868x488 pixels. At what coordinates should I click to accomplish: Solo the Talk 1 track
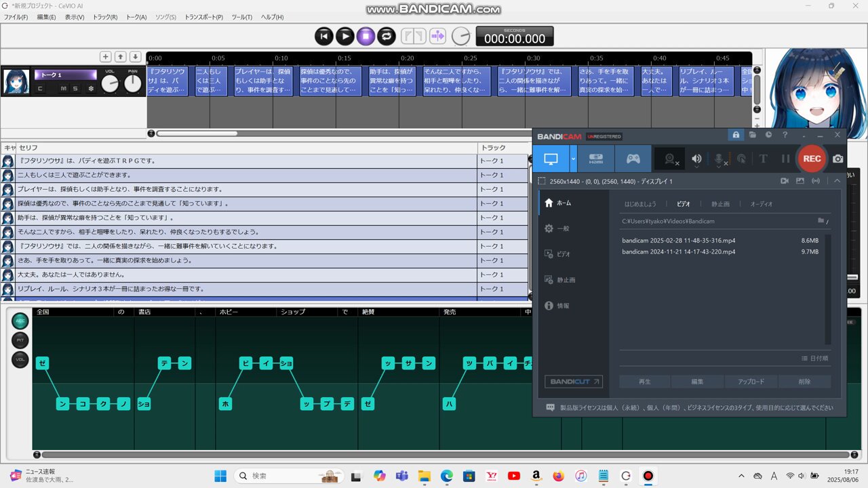click(75, 89)
